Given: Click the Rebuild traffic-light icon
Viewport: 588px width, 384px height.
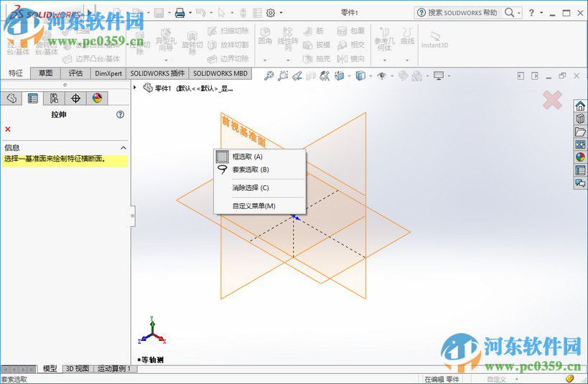Looking at the screenshot, I should (243, 13).
